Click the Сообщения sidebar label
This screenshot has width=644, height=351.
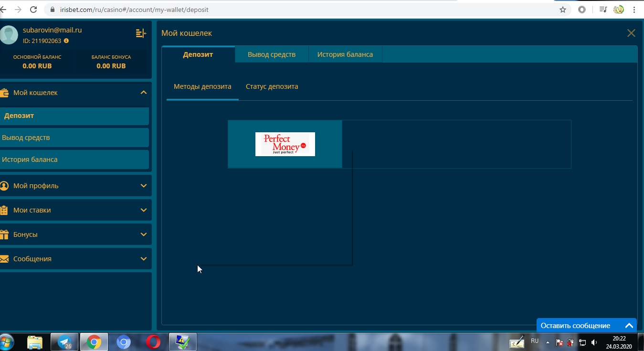click(x=32, y=259)
